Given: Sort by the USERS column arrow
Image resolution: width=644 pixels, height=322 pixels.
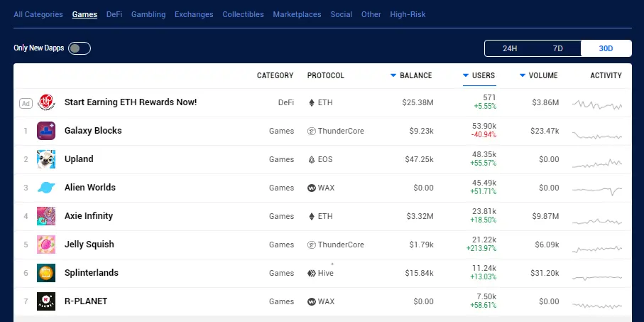Looking at the screenshot, I should point(465,75).
